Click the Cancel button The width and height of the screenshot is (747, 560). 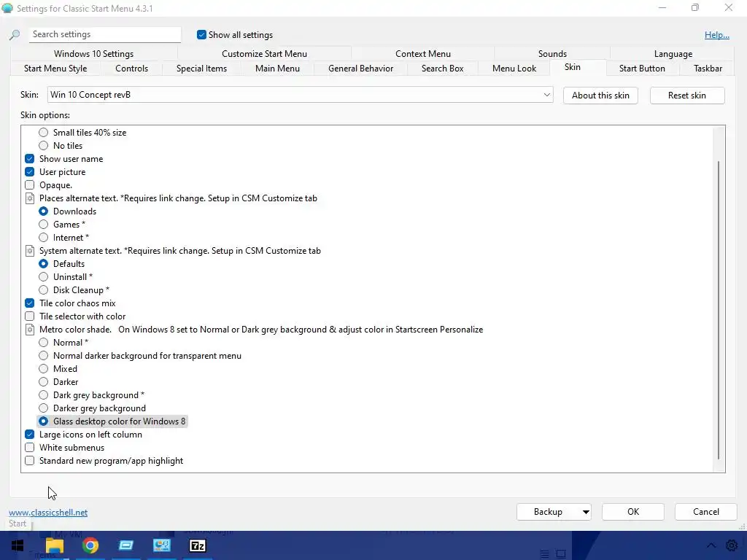click(x=705, y=512)
